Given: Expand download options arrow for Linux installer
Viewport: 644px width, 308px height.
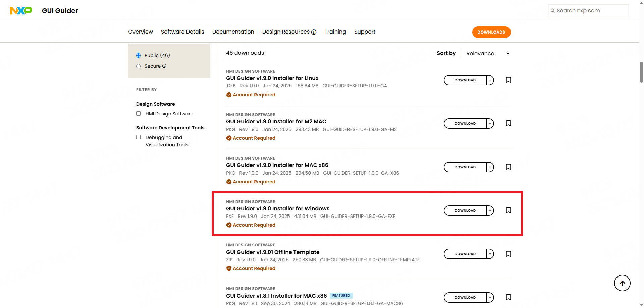Looking at the screenshot, I should (x=490, y=80).
